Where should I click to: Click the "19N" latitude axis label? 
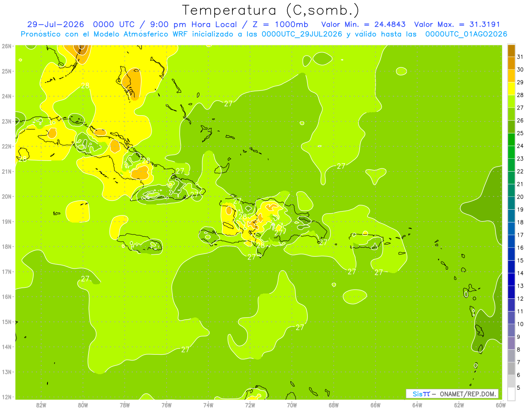7,221
